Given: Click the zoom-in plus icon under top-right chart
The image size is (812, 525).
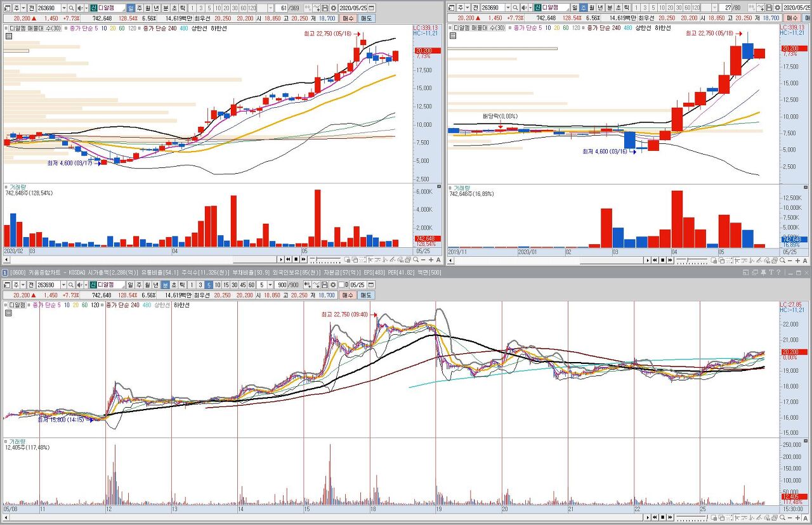Looking at the screenshot, I should [797, 259].
